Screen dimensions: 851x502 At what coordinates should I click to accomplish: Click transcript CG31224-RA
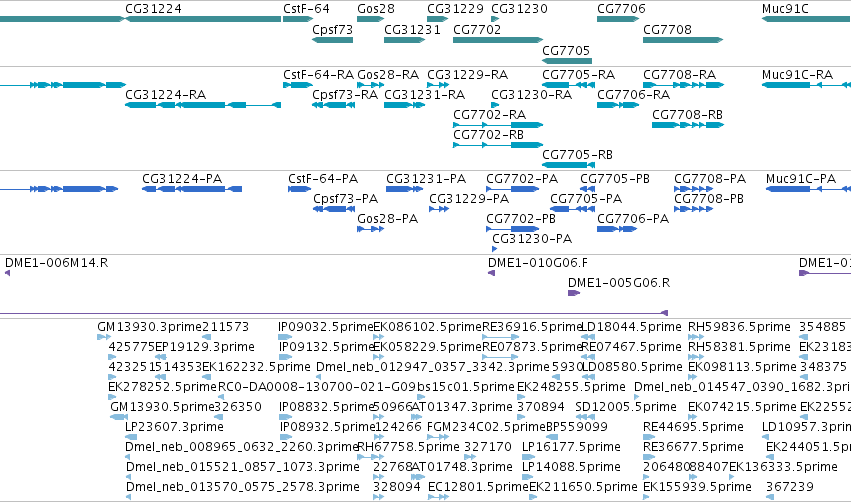tap(165, 94)
